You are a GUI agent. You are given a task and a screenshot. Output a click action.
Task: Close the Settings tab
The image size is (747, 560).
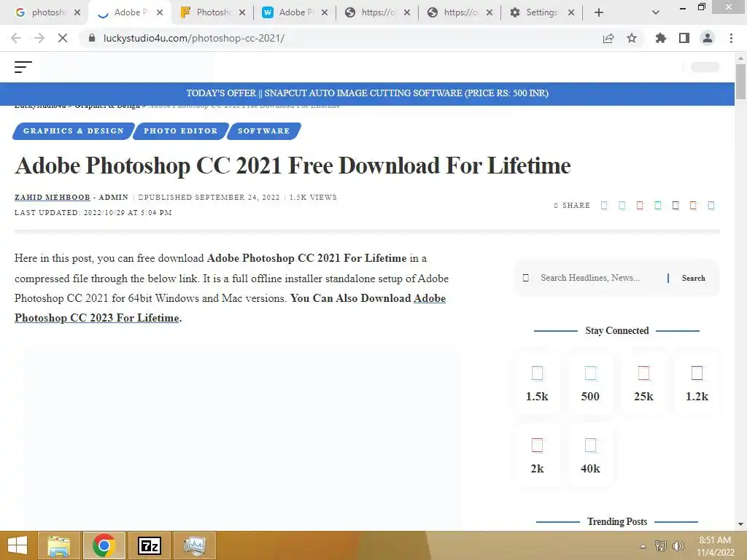[571, 12]
